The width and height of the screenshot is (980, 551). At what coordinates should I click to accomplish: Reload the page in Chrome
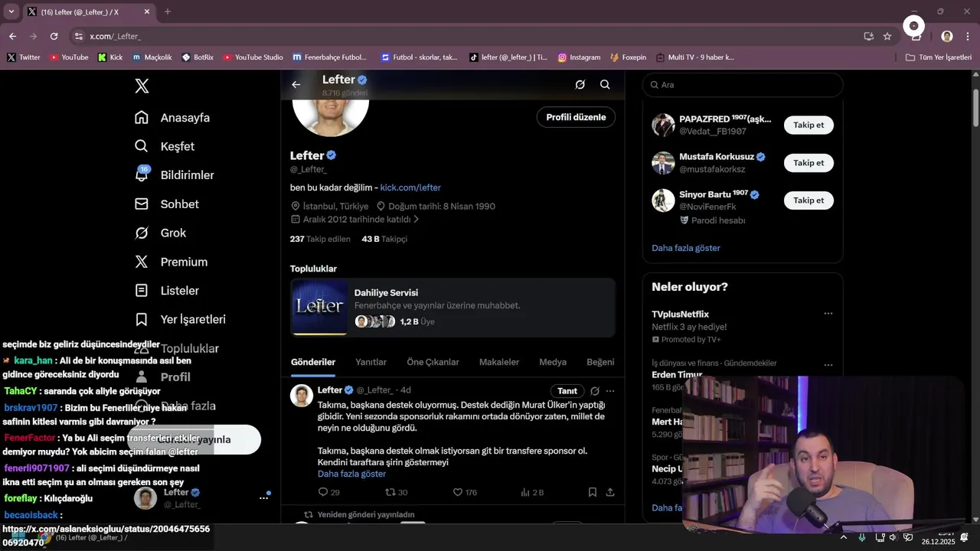[54, 36]
